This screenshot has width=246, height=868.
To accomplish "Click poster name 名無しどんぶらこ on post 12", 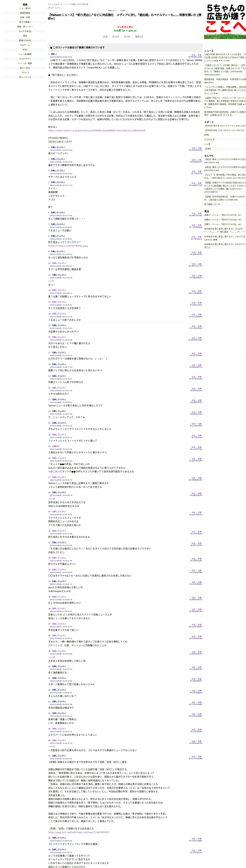I will click(59, 290).
